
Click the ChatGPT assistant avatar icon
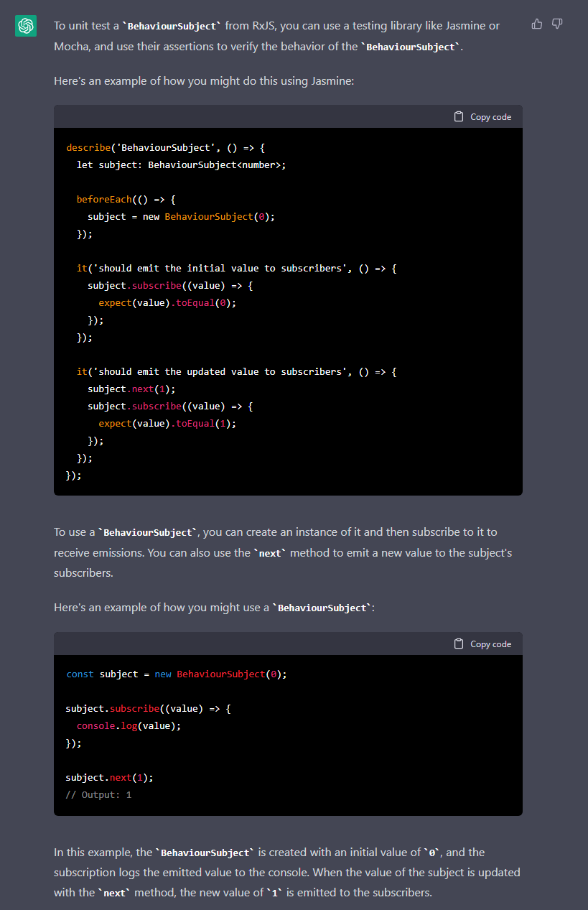25,25
